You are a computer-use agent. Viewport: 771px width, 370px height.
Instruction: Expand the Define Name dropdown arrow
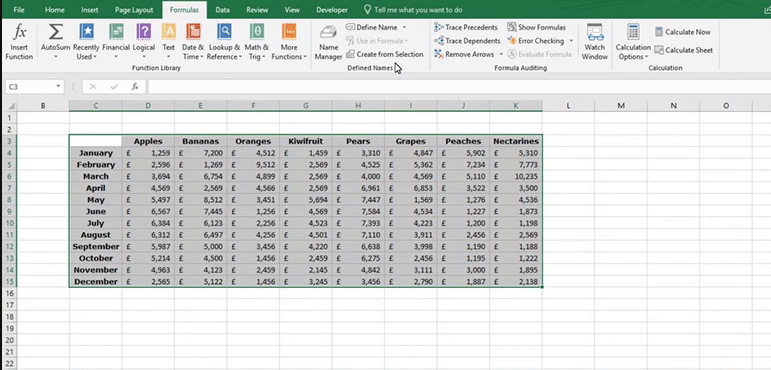coord(404,28)
